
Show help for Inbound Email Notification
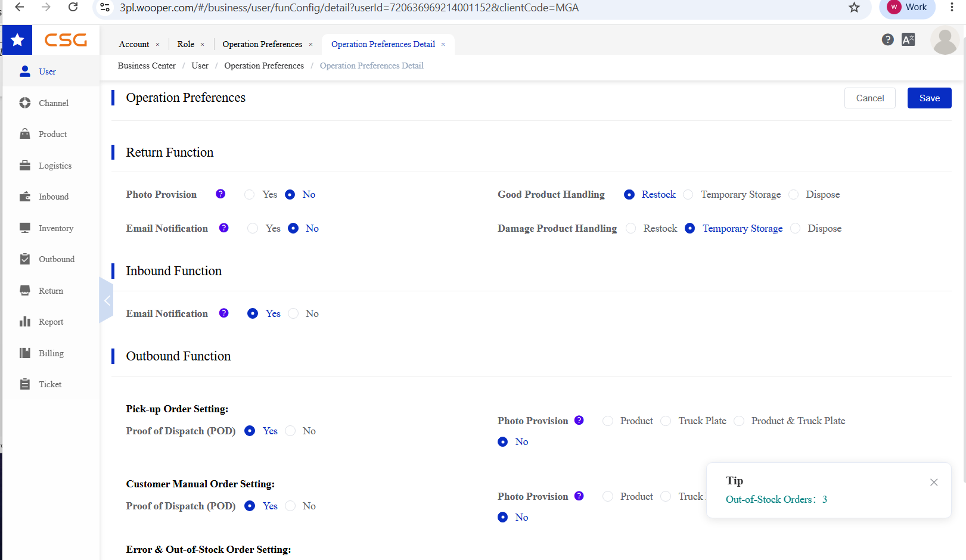click(x=224, y=313)
